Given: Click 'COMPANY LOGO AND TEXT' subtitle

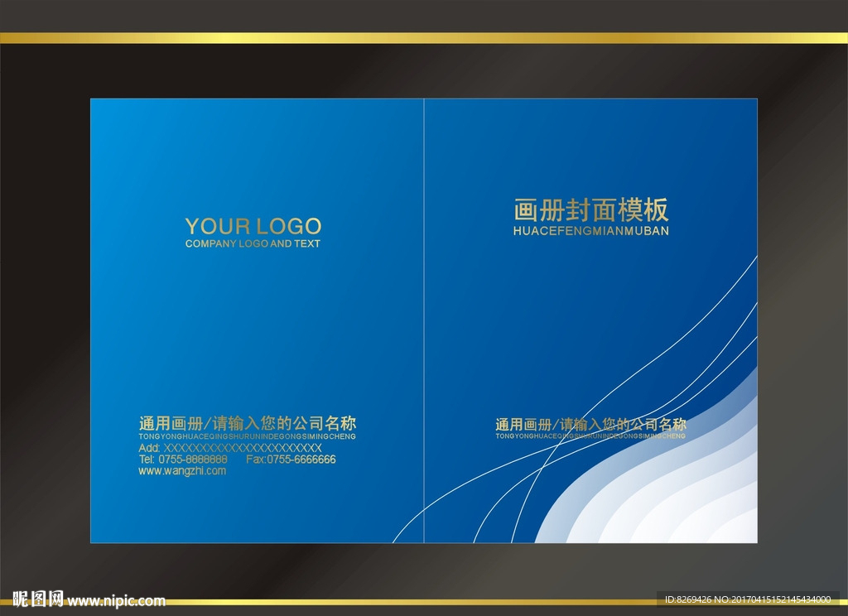Looking at the screenshot, I should click(x=253, y=244).
